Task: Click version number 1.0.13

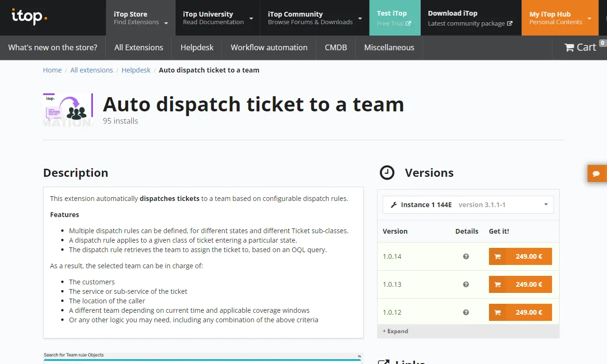Action: 392,284
